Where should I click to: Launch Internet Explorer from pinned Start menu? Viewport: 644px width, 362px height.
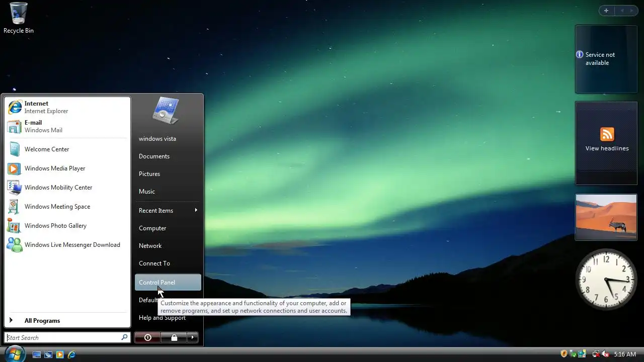tap(67, 107)
